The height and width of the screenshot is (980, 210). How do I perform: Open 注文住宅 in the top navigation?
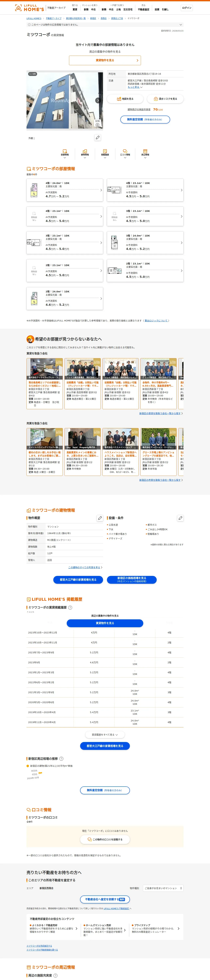point(128,9)
